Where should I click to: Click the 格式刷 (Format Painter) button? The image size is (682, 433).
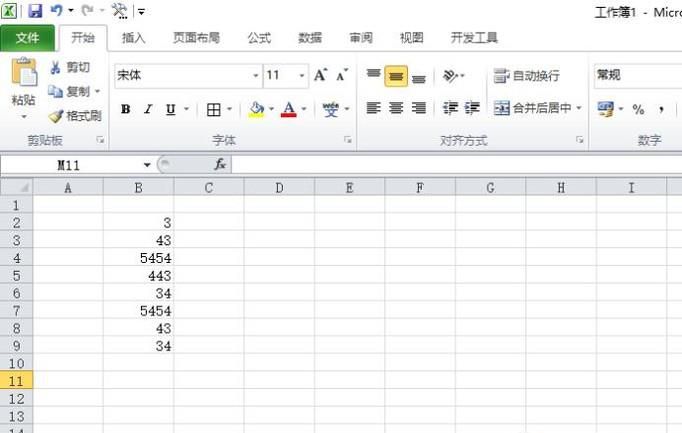click(x=75, y=116)
